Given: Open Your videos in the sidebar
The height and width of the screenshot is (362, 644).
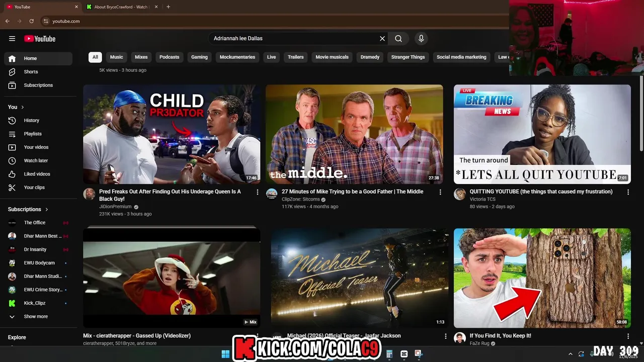Looking at the screenshot, I should [38, 147].
